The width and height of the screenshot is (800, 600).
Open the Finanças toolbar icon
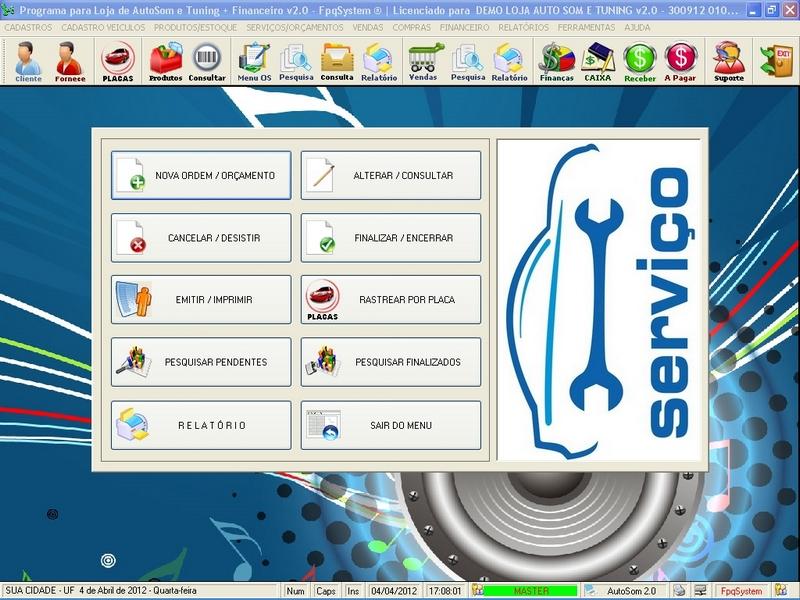click(556, 62)
